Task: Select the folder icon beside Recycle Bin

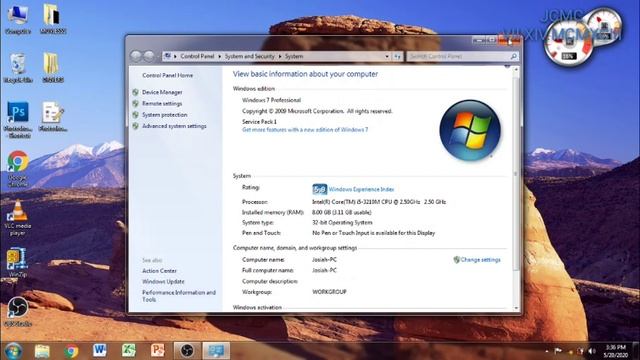Action: tap(53, 68)
